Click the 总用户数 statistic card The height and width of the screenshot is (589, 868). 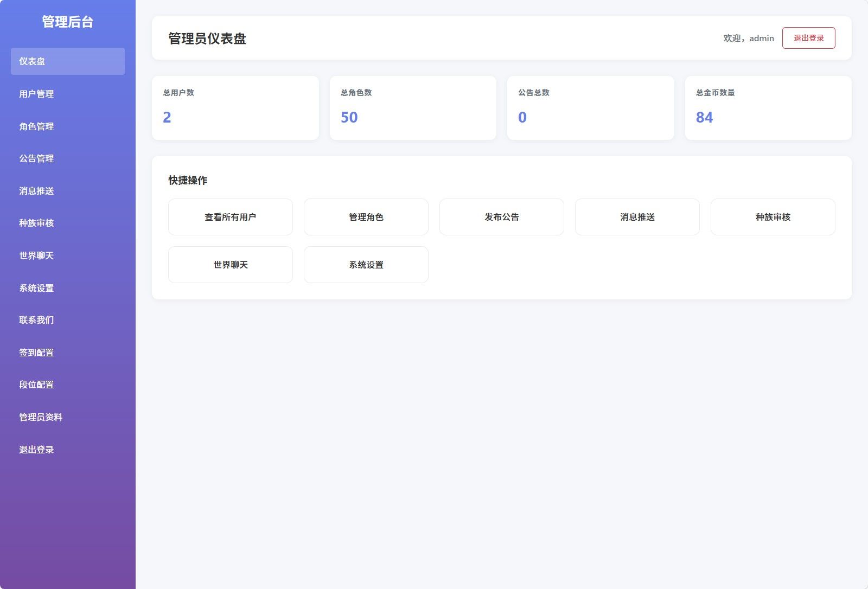235,107
